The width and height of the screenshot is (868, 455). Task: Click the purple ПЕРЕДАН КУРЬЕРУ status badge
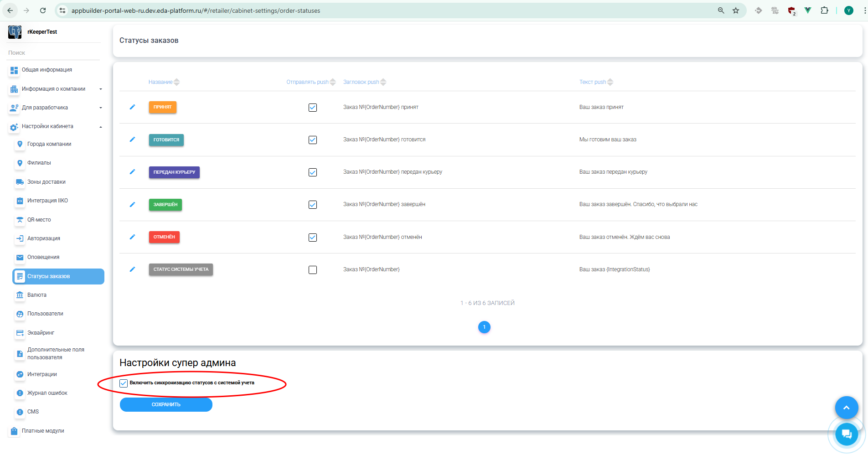coord(174,172)
